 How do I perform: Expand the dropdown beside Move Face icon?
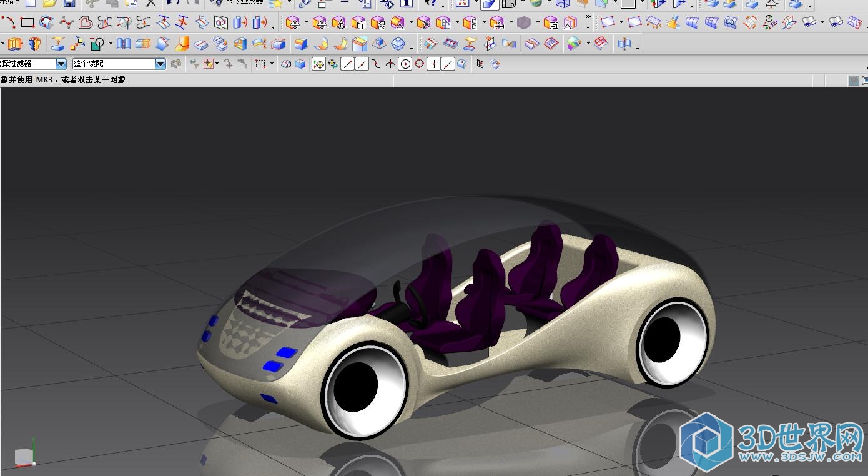(306, 24)
